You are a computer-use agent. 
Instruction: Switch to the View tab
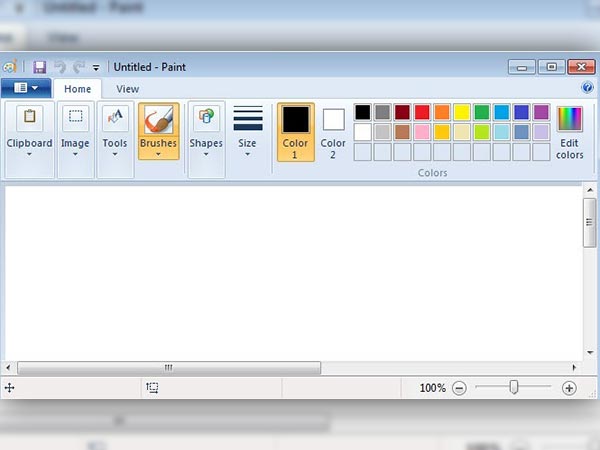pyautogui.click(x=127, y=89)
